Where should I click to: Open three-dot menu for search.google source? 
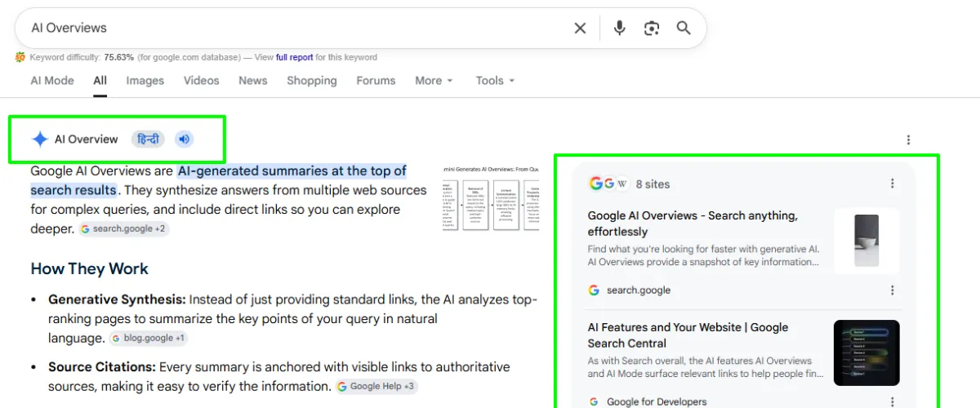[x=892, y=290]
